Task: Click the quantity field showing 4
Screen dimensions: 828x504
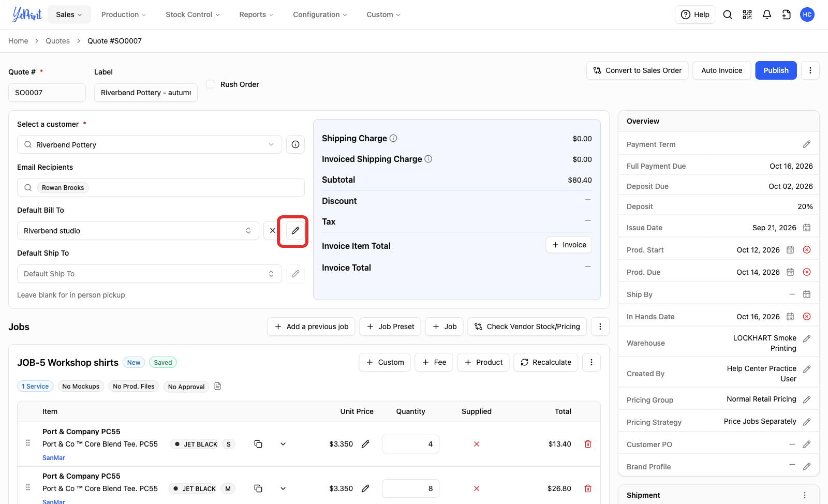Action: tap(411, 444)
